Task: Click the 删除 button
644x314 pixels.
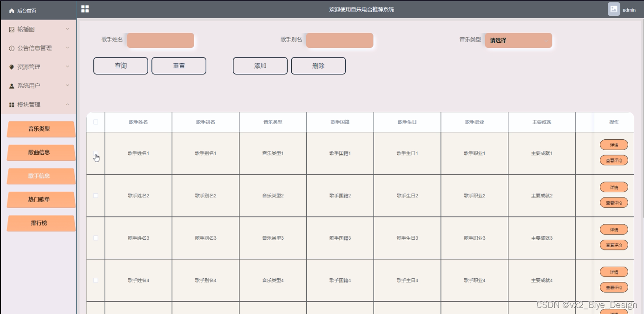Action: tap(318, 66)
